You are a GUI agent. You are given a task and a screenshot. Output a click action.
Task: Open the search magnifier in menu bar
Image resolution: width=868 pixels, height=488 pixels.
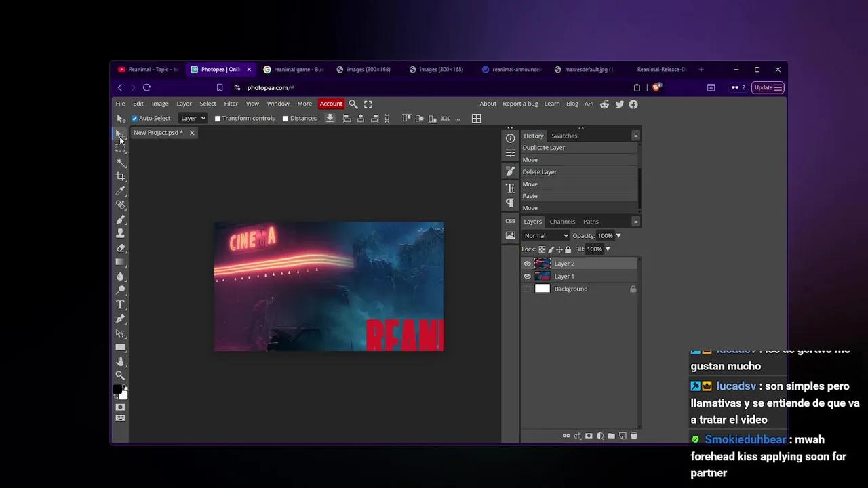353,104
